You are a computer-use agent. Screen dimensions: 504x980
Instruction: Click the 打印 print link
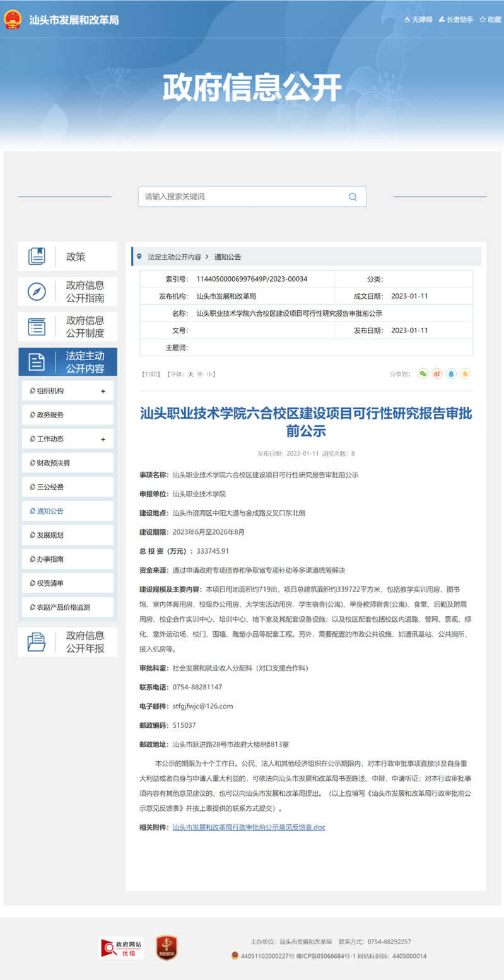151,374
